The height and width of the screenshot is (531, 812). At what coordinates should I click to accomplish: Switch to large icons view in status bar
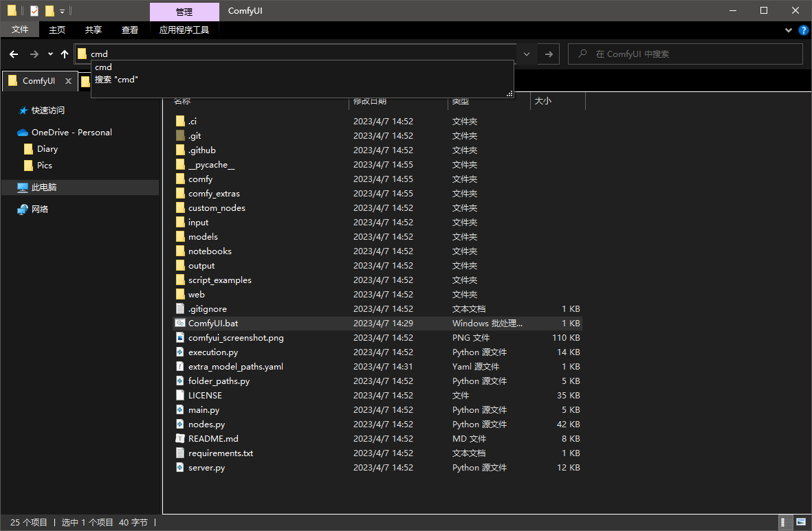[x=800, y=522]
